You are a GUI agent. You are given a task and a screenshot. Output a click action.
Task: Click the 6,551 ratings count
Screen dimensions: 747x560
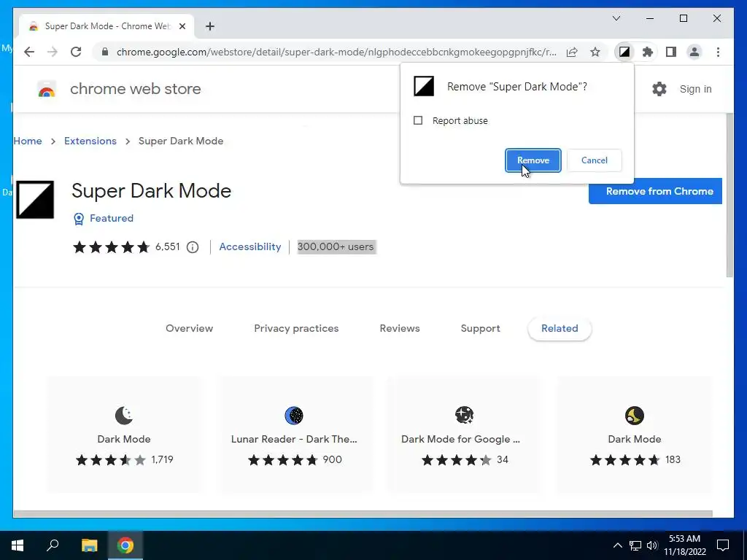[168, 246]
